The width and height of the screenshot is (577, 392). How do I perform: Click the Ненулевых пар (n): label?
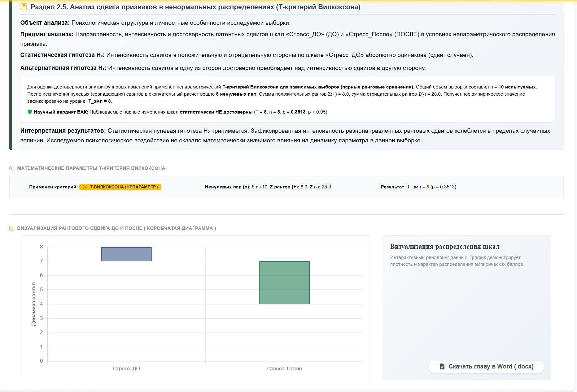click(228, 187)
